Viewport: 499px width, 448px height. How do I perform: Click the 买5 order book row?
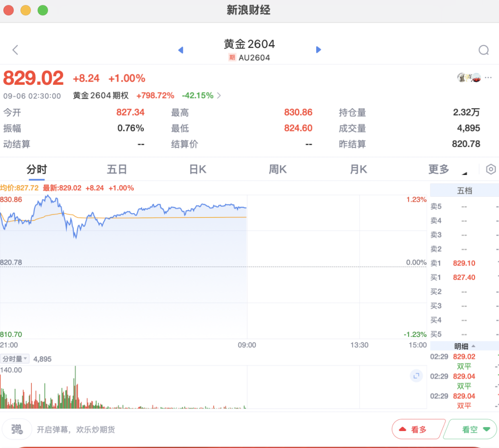[464, 334]
